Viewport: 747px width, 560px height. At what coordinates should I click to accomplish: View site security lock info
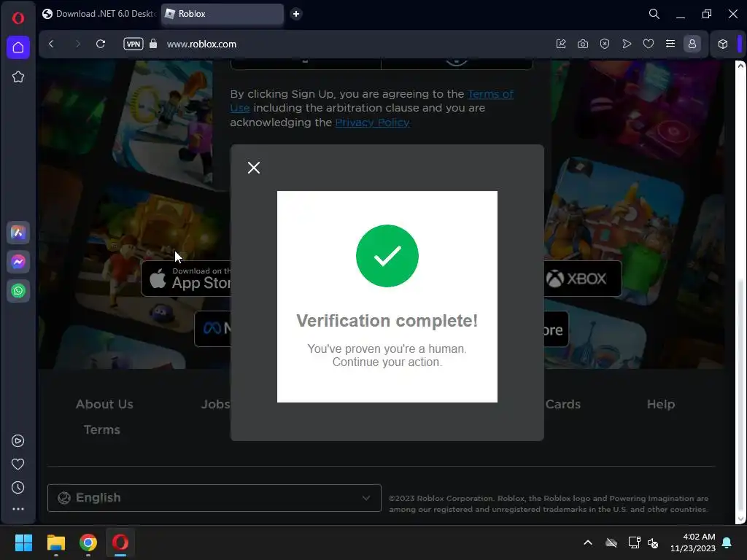pyautogui.click(x=153, y=44)
